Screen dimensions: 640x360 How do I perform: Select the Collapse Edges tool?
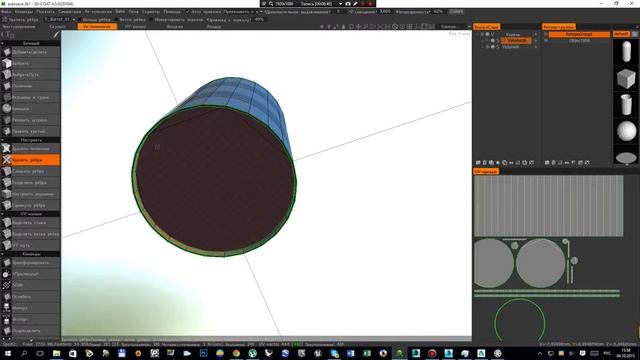(x=30, y=171)
